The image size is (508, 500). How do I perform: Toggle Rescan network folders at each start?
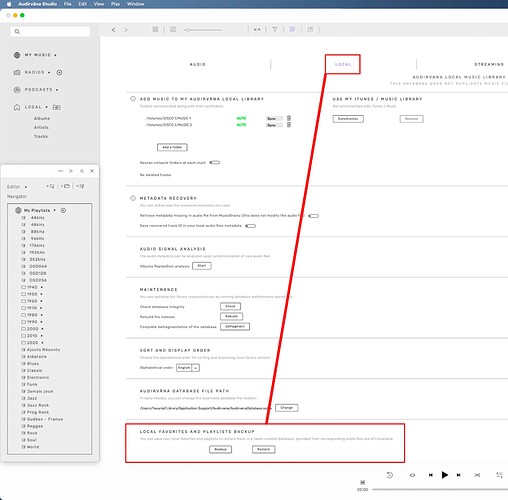[215, 163]
